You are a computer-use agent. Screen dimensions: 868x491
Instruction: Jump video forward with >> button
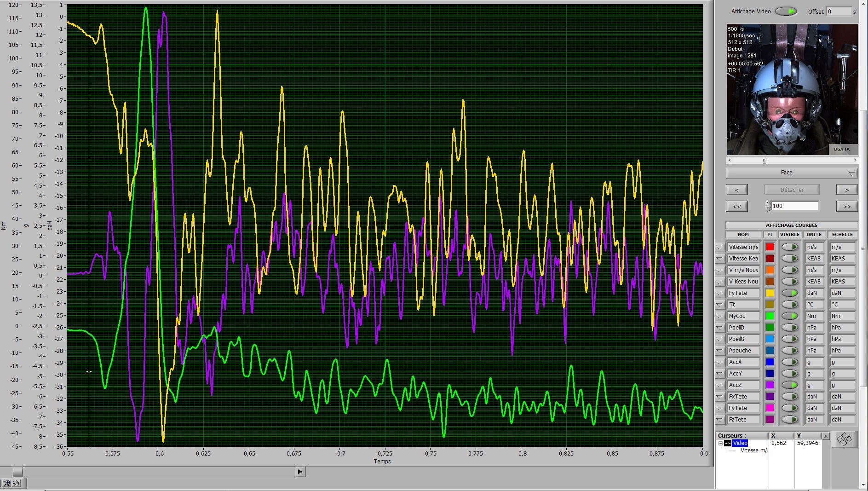pos(846,207)
